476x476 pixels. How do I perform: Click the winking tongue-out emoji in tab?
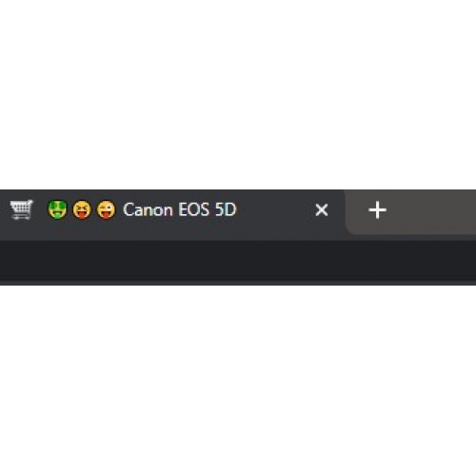pos(106,209)
